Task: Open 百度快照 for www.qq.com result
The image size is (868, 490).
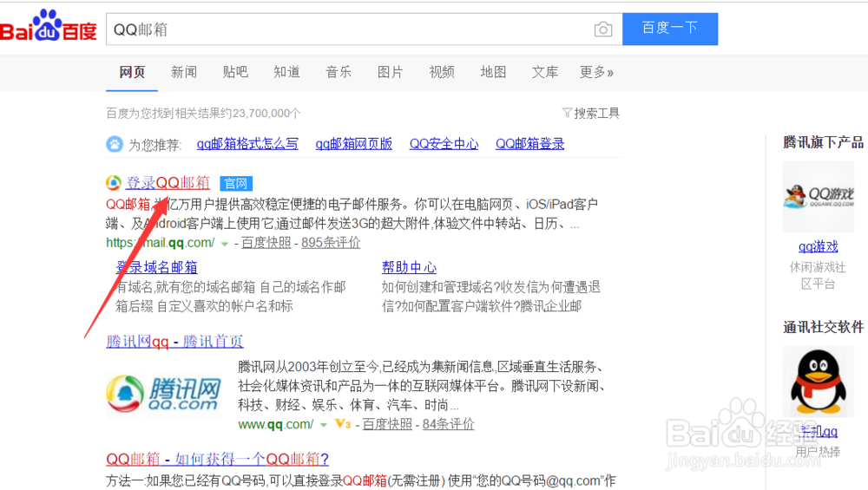Action: click(x=387, y=424)
